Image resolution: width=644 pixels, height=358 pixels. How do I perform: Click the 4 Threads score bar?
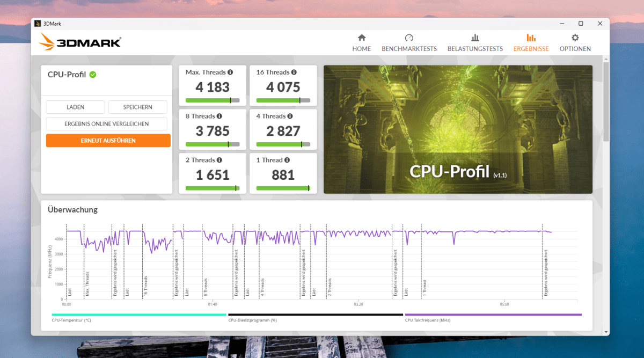tap(283, 144)
